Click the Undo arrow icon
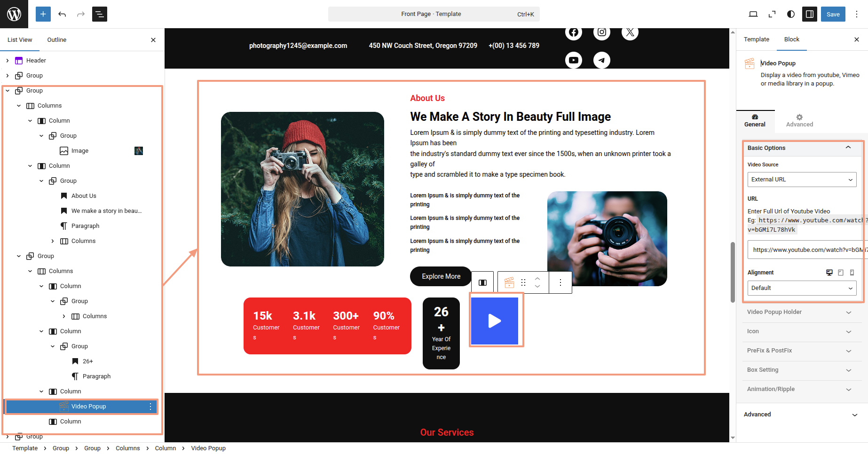The width and height of the screenshot is (868, 454). [x=62, y=14]
